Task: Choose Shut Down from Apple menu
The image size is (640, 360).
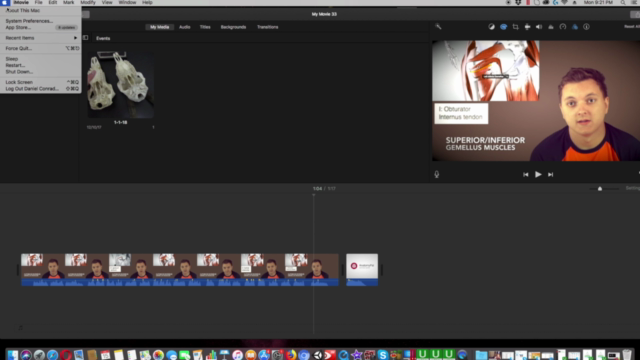Action: (40, 72)
